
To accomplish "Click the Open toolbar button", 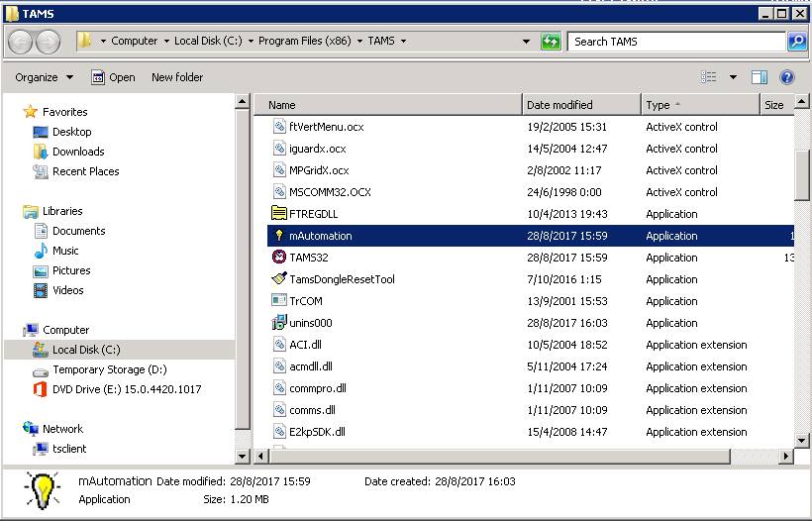I will point(113,77).
